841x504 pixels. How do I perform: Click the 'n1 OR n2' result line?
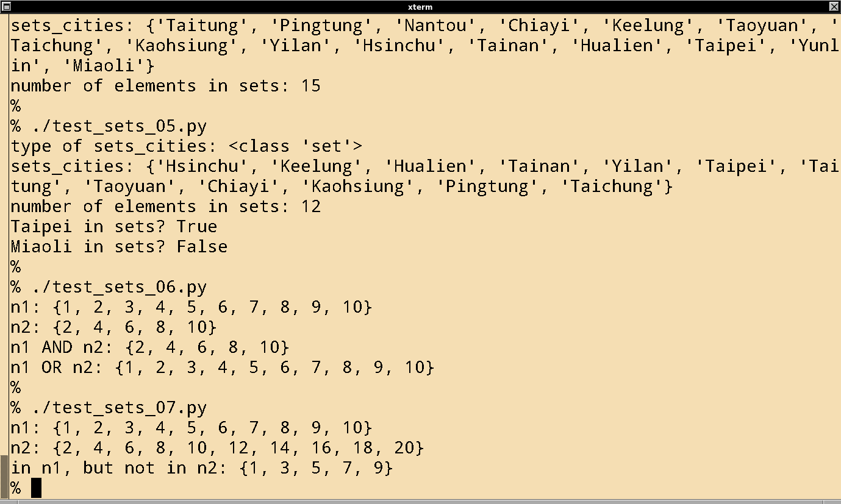(222, 367)
